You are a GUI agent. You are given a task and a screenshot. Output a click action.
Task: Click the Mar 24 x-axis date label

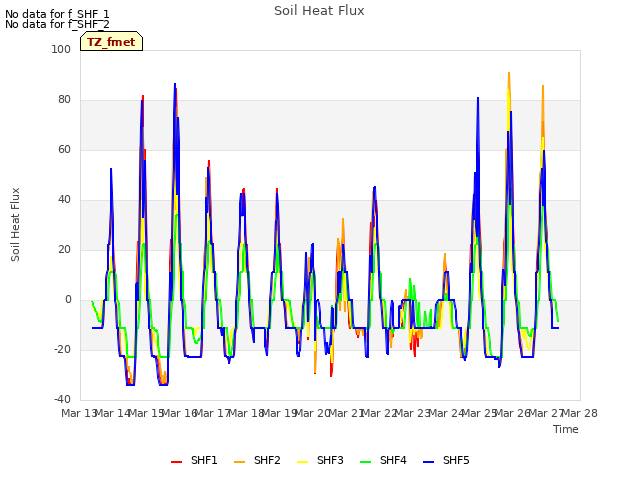click(447, 413)
